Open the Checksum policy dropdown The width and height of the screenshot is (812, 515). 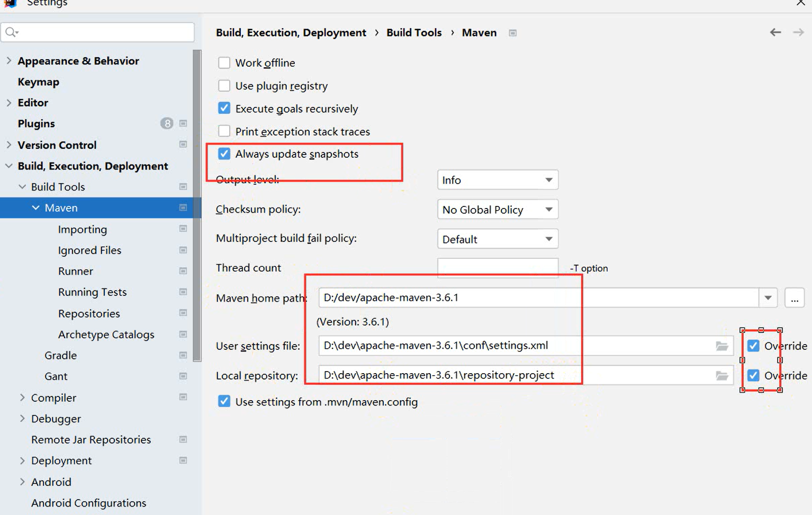498,210
